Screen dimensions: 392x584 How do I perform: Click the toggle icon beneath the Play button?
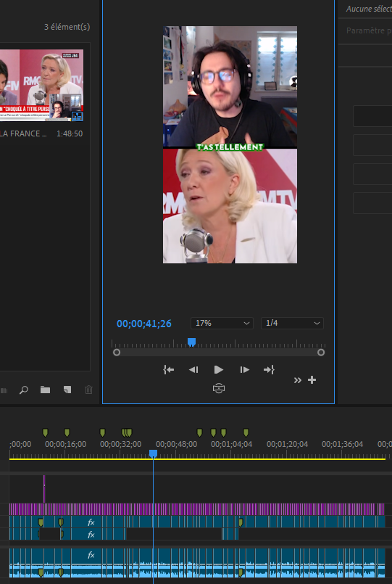[219, 388]
